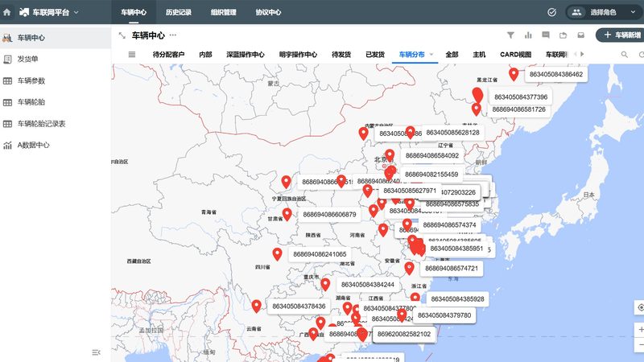
Task: Click map label 869620082582102
Action: coord(404,334)
